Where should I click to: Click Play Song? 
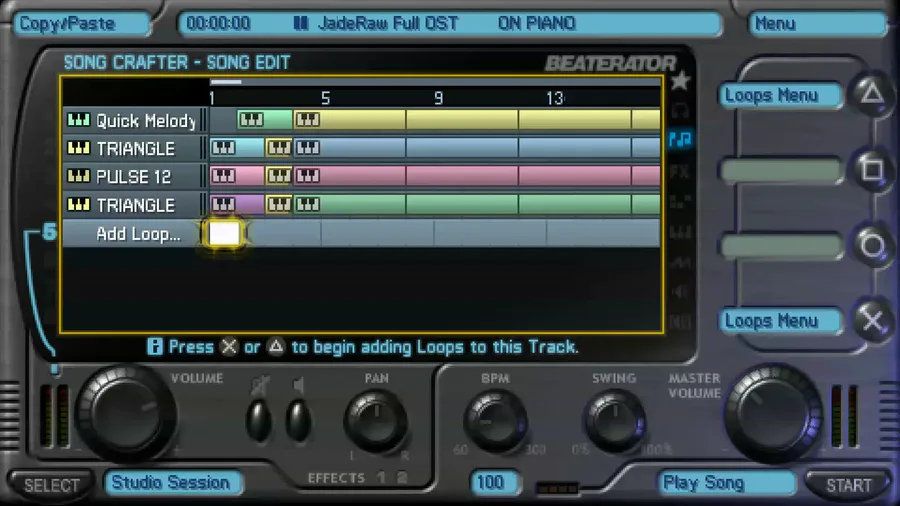pos(727,482)
